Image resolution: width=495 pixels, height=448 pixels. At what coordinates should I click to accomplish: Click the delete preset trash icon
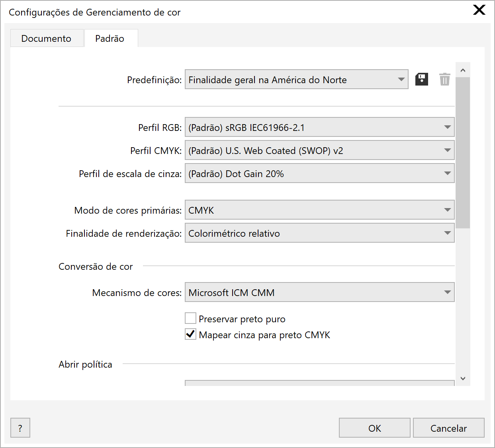pyautogui.click(x=444, y=79)
